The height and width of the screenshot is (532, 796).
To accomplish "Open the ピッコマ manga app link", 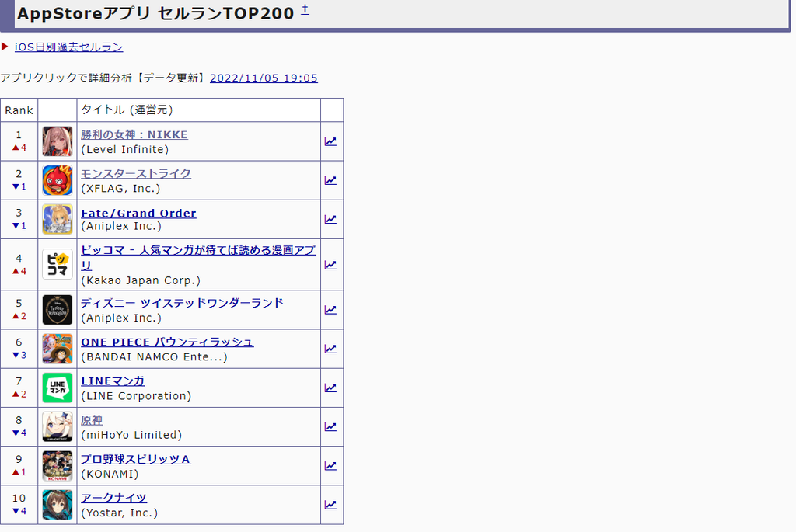I will coord(198,257).
